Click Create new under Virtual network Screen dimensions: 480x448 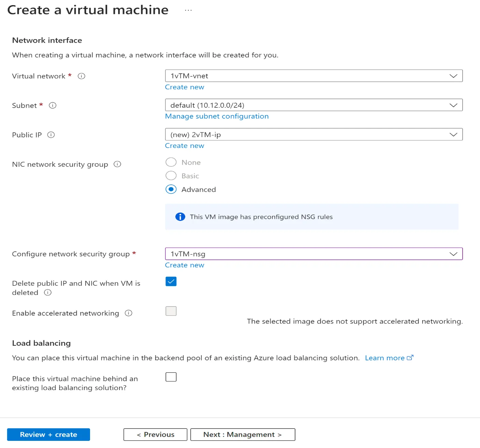click(185, 87)
